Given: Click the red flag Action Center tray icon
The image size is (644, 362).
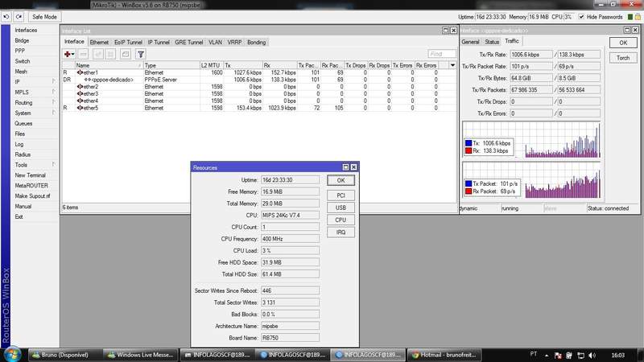Looking at the screenshot, I should click(558, 355).
